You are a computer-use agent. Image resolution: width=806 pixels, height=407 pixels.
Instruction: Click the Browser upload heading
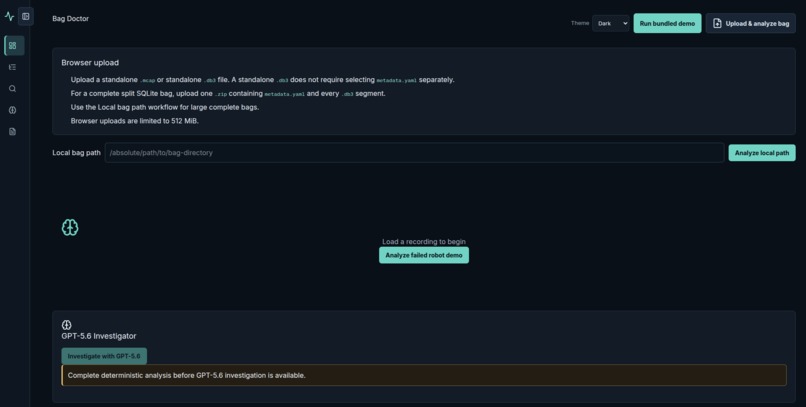pyautogui.click(x=90, y=63)
